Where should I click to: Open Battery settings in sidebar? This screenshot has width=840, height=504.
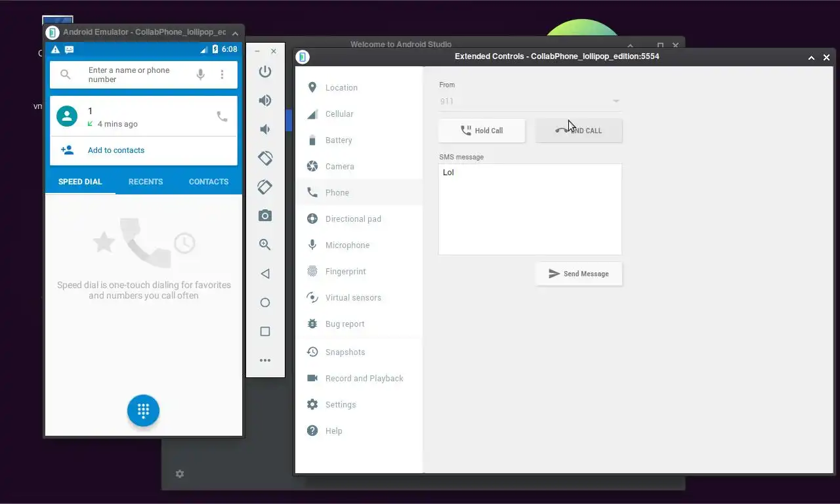tap(359, 140)
